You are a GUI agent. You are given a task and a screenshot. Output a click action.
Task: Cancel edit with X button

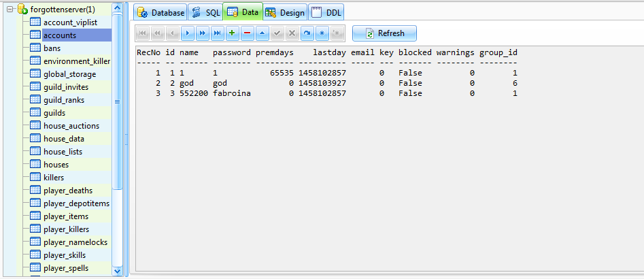(x=292, y=33)
